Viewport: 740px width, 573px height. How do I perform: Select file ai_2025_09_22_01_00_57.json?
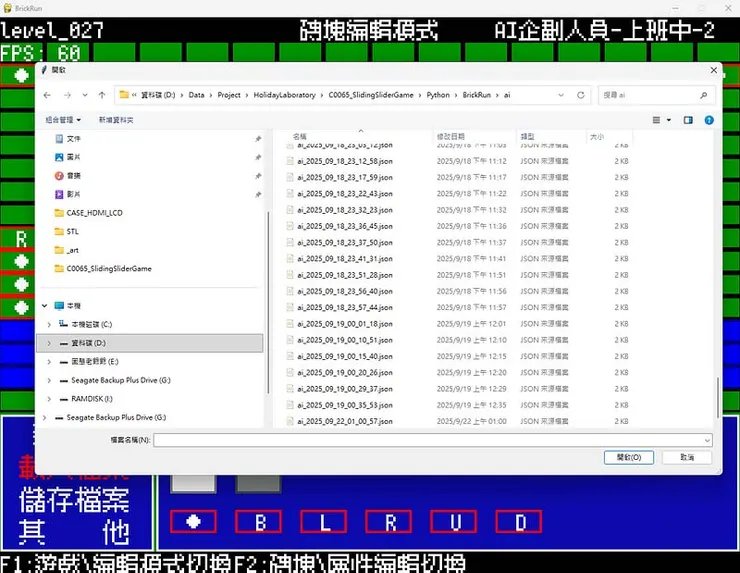pyautogui.click(x=345, y=421)
